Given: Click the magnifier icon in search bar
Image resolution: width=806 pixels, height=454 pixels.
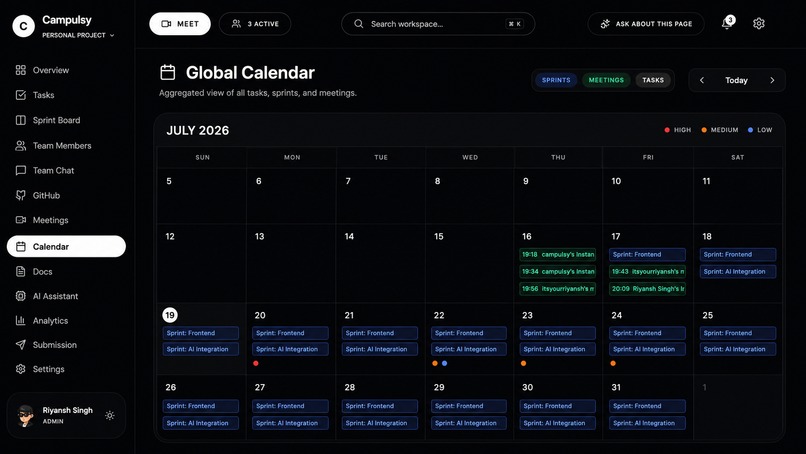Looking at the screenshot, I should pyautogui.click(x=359, y=24).
